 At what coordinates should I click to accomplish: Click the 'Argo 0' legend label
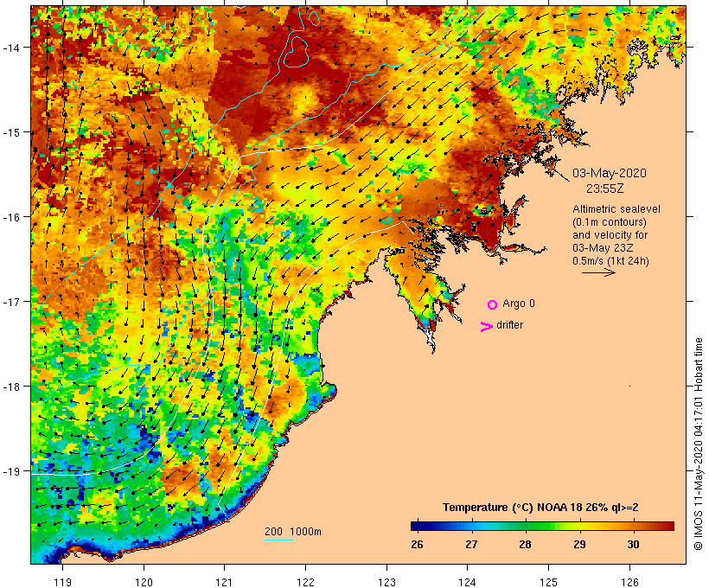click(519, 304)
